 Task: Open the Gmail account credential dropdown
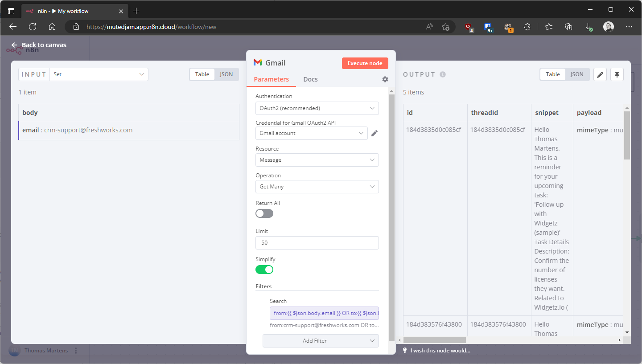(312, 133)
